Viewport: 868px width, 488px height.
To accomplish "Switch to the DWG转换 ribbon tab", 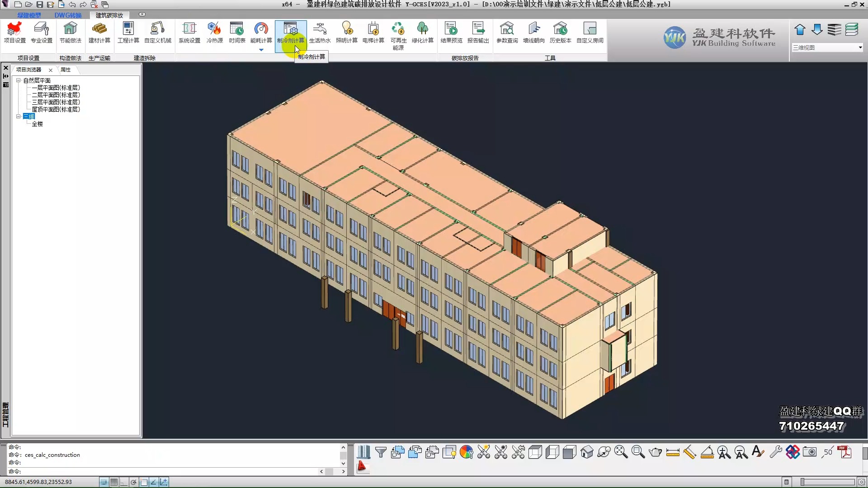I will pyautogui.click(x=68, y=15).
